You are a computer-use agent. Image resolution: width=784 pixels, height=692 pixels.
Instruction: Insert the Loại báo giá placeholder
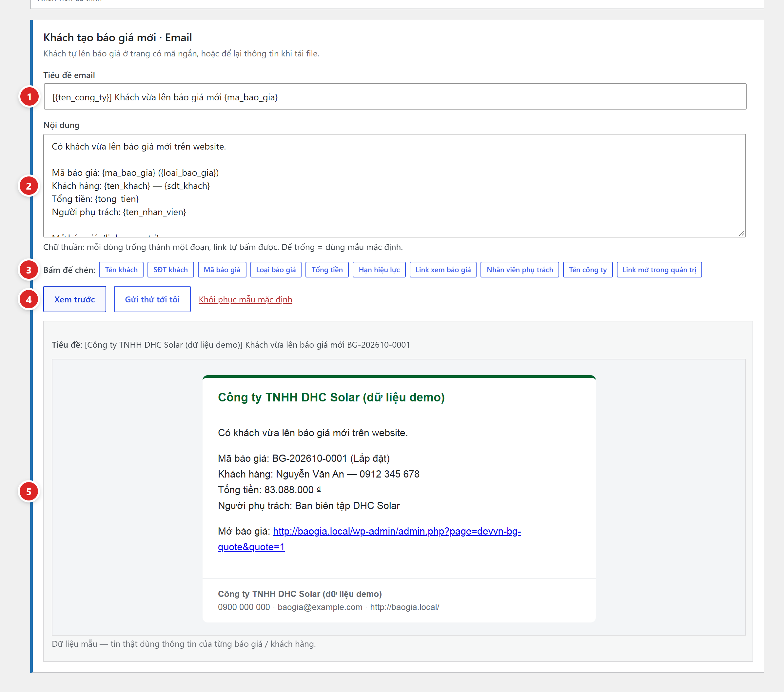[276, 270]
